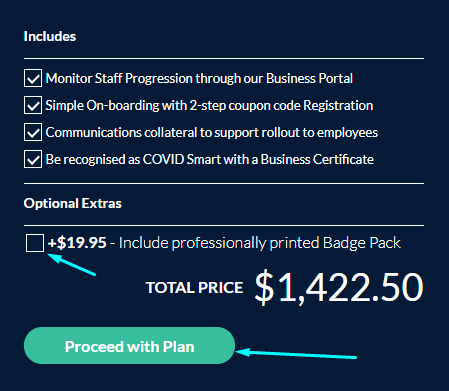Click the cyan arrow pointing at Proceed button
The image size is (449, 391).
(296, 354)
